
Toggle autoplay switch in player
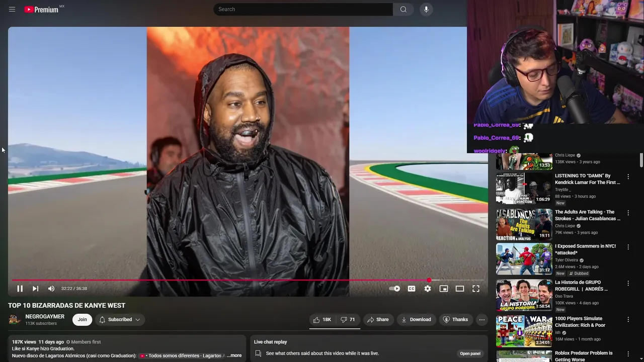[394, 289]
